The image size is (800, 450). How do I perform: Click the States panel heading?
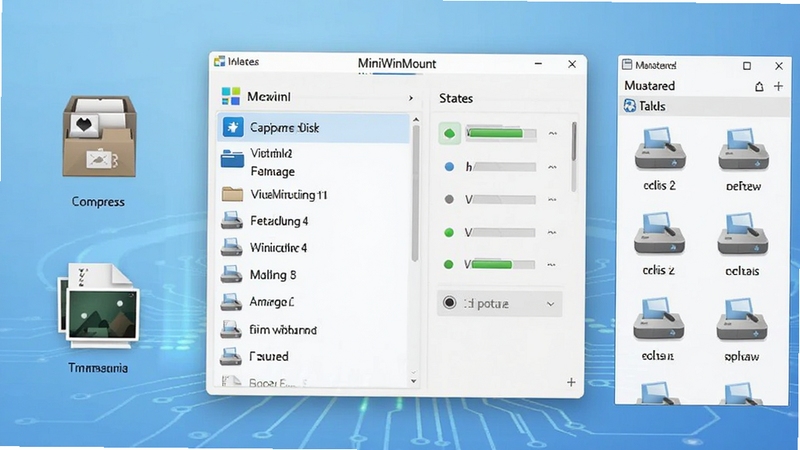456,98
